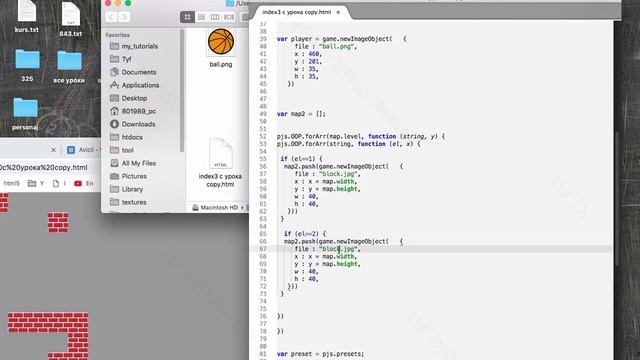640x360 pixels.
Task: Open the kurs.txt file on the desktop
Action: coord(27,16)
